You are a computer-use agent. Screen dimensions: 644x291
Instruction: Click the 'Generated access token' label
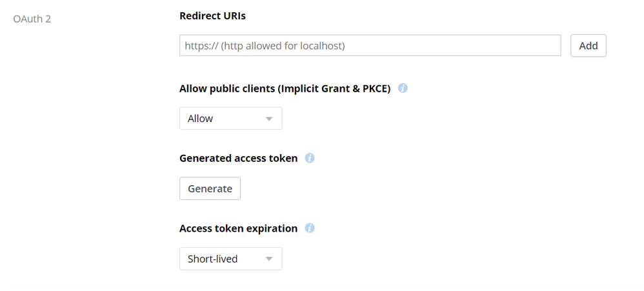coord(238,158)
